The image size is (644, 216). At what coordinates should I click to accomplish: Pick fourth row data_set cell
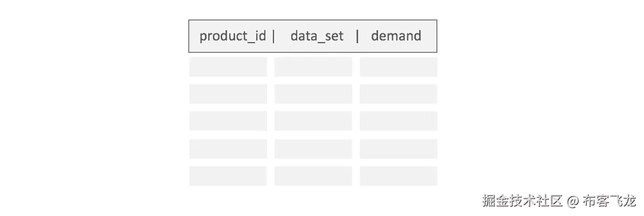coord(313,148)
